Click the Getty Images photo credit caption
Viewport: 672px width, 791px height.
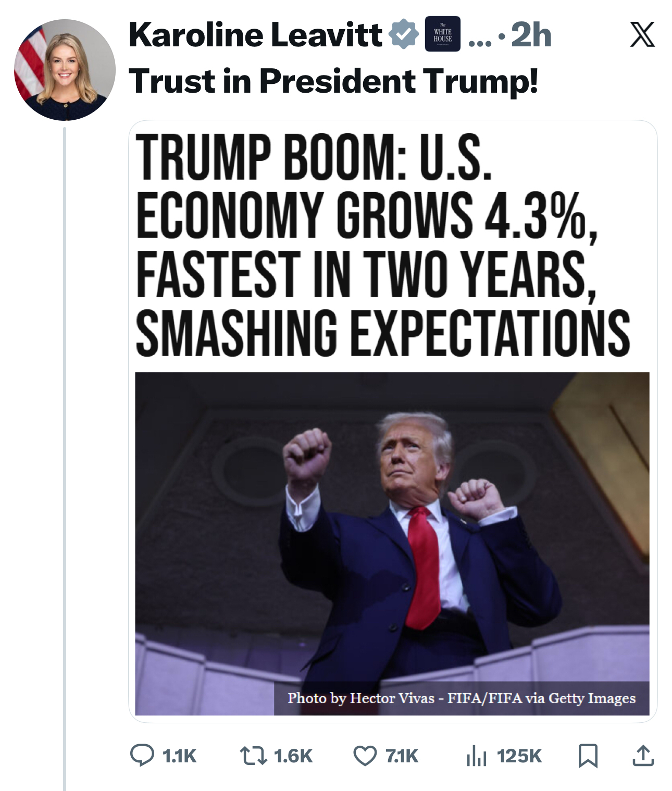coord(462,698)
